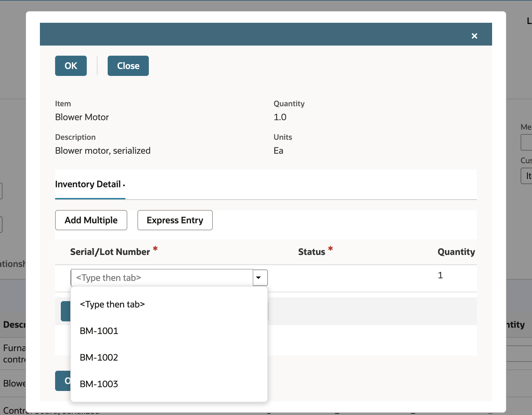Close the dialog with the X icon
Viewport: 532px width, 415px height.
474,36
